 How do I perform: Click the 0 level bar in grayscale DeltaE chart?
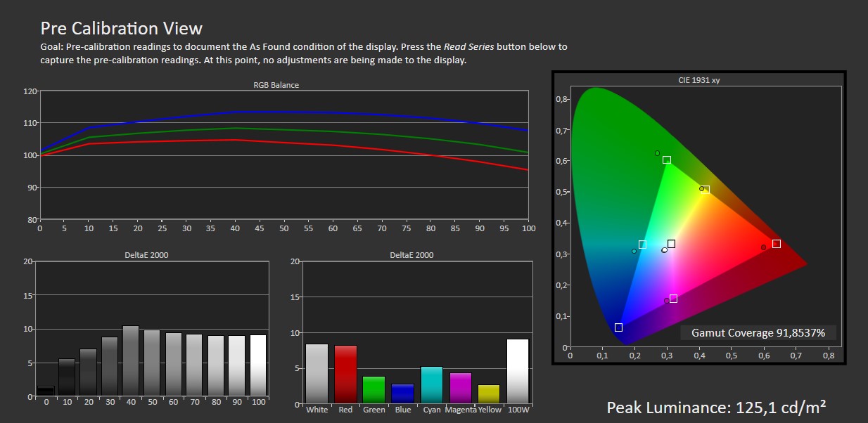[x=46, y=391]
